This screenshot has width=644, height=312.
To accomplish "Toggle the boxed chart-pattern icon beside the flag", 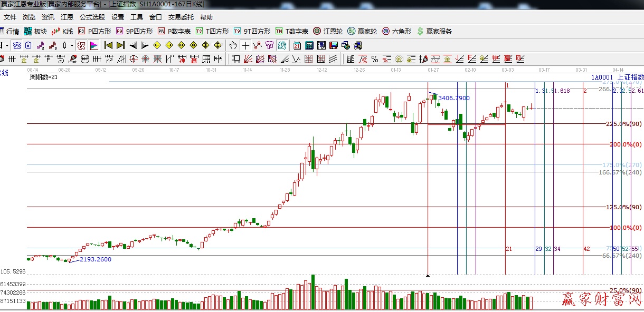I will [81, 45].
